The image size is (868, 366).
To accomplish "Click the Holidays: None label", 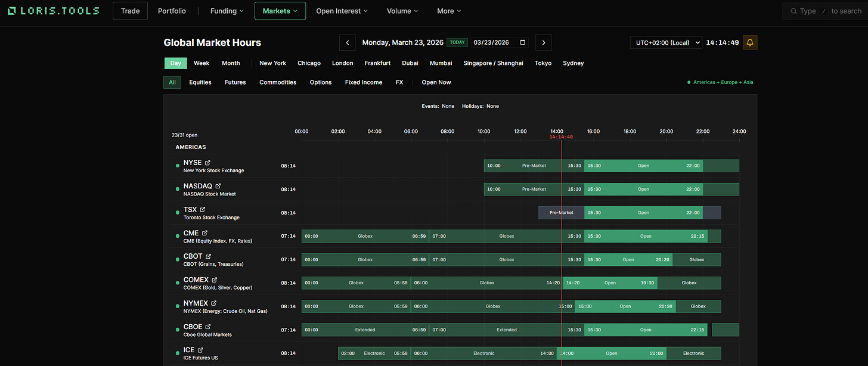I will click(x=480, y=106).
